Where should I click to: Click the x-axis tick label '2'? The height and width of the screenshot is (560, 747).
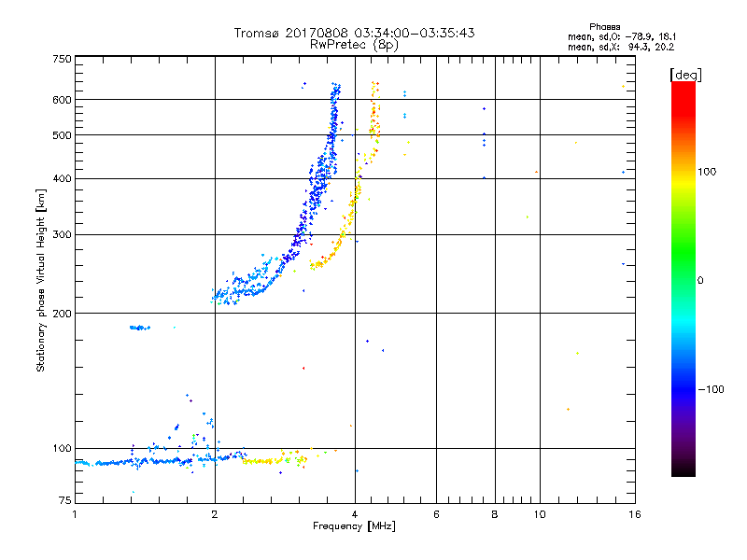pyautogui.click(x=215, y=514)
